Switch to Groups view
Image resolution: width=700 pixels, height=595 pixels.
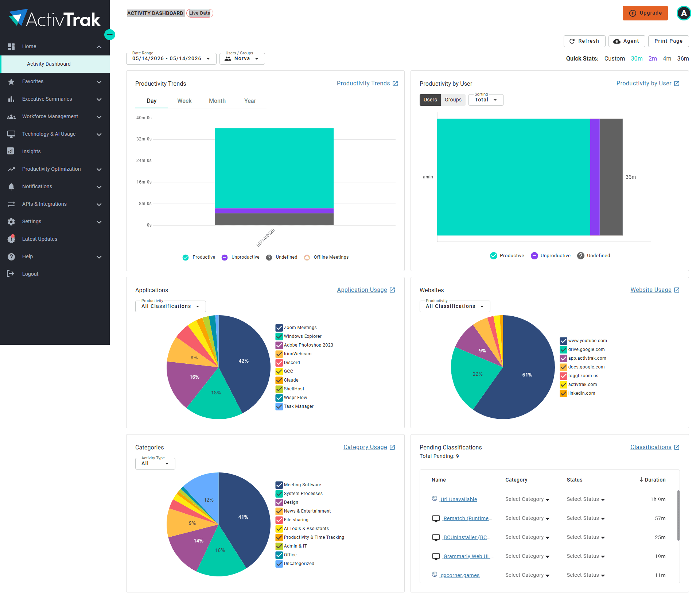[453, 100]
